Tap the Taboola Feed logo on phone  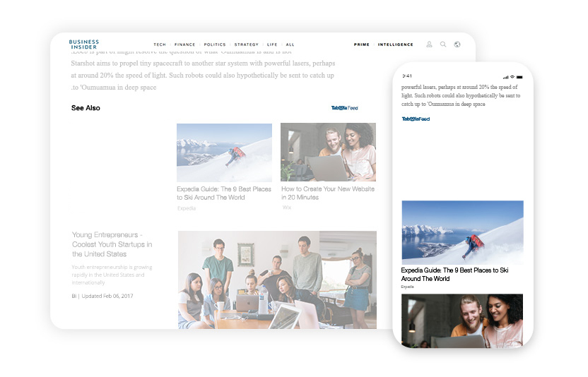tap(416, 119)
